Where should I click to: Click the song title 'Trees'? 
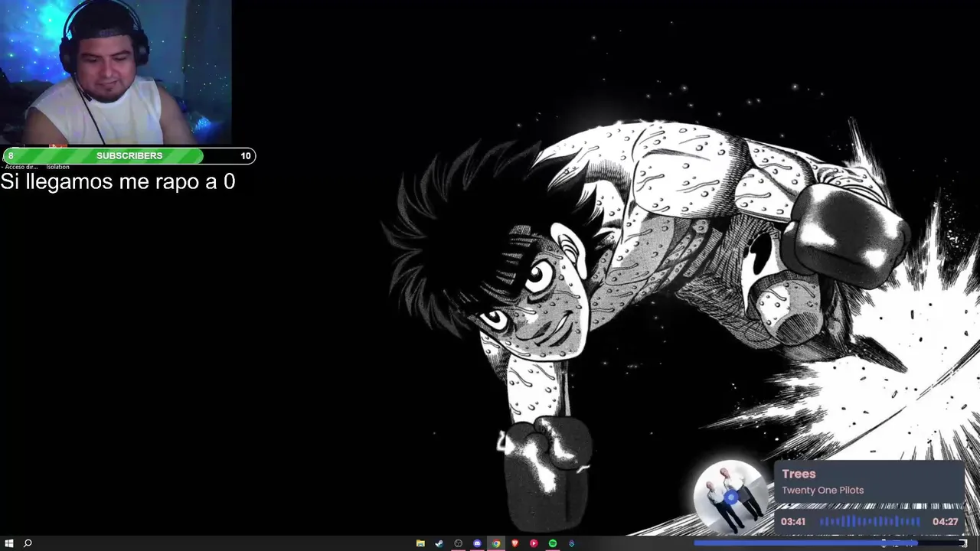point(799,474)
